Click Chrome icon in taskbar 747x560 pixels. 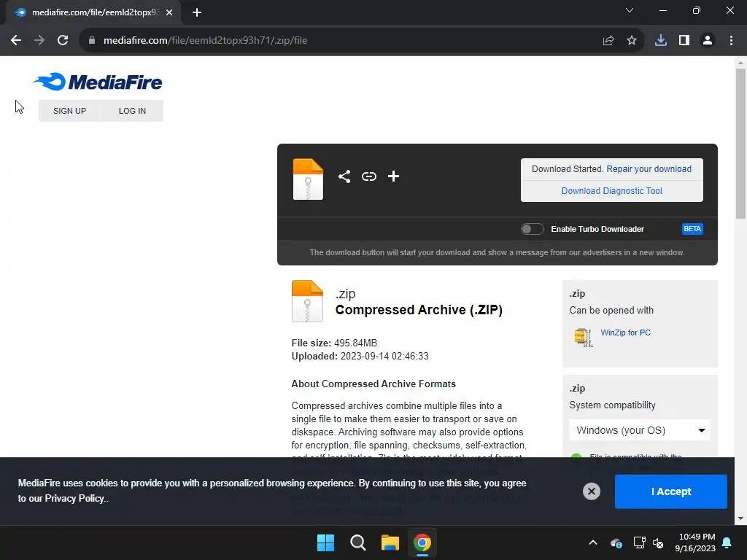click(422, 542)
